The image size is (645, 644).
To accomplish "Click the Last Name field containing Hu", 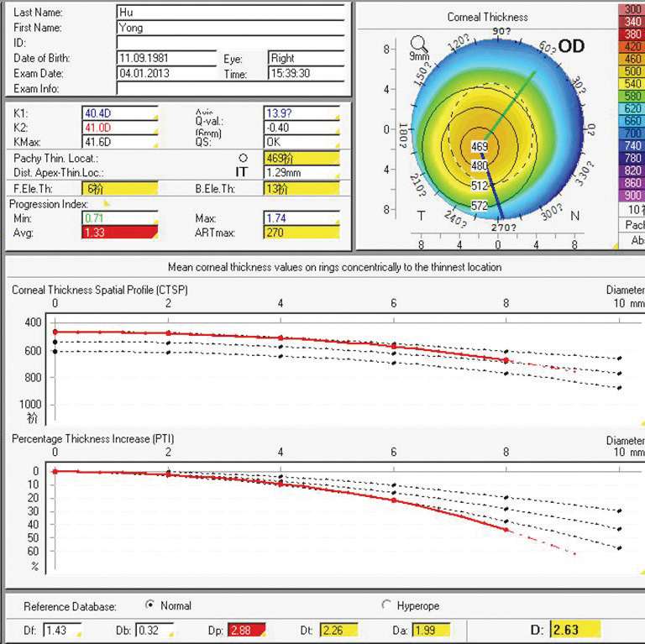I will tap(230, 13).
